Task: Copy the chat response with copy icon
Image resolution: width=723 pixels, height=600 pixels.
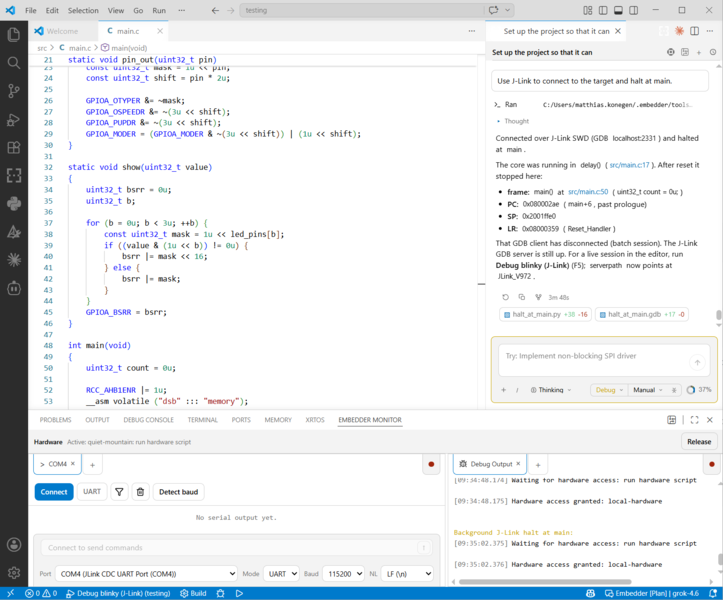Action: pyautogui.click(x=522, y=297)
